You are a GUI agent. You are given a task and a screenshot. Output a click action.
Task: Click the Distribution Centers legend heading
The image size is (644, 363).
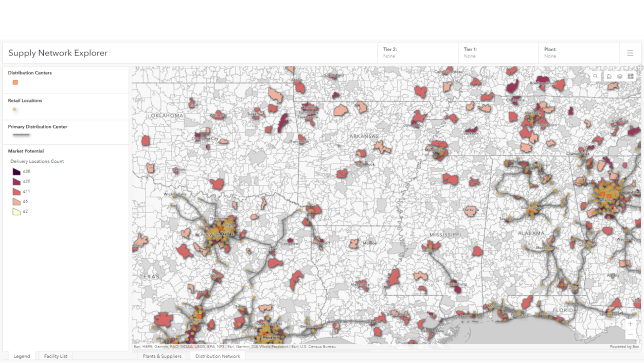pos(30,73)
